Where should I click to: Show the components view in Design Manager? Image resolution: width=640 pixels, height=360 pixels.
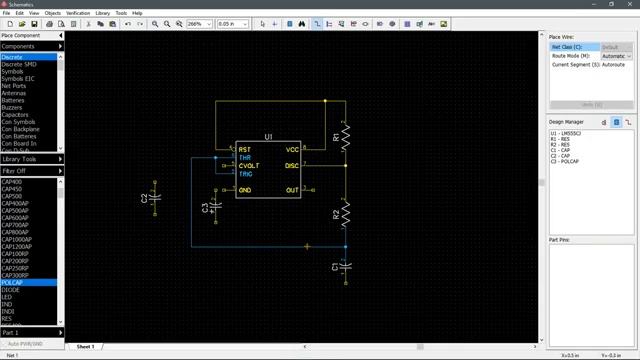pos(616,122)
